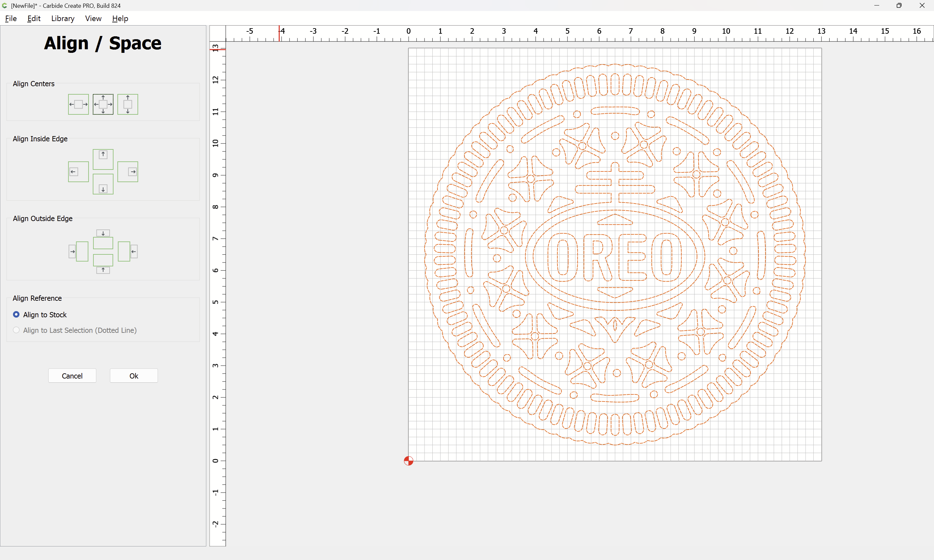Open the View menu
This screenshot has height=560, width=934.
[93, 18]
